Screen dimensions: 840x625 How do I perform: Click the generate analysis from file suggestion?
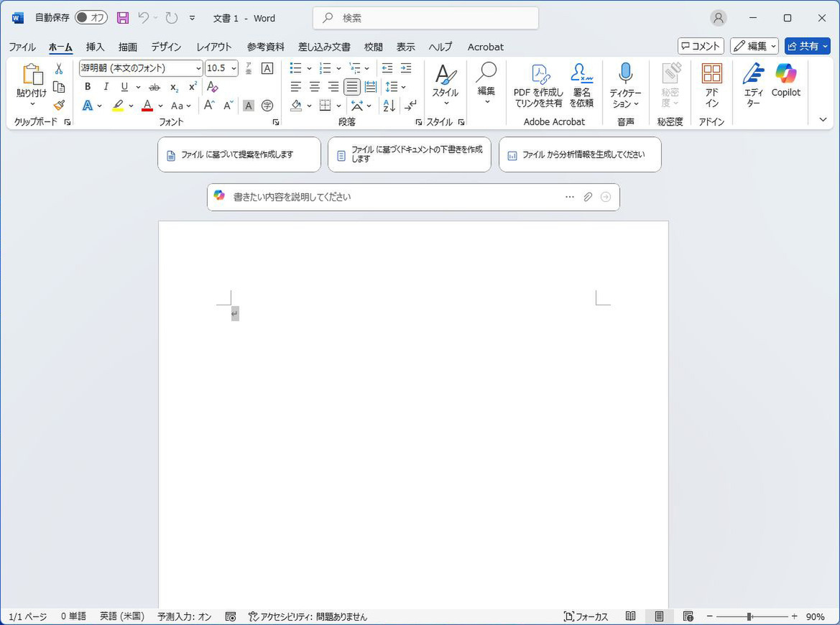point(580,154)
